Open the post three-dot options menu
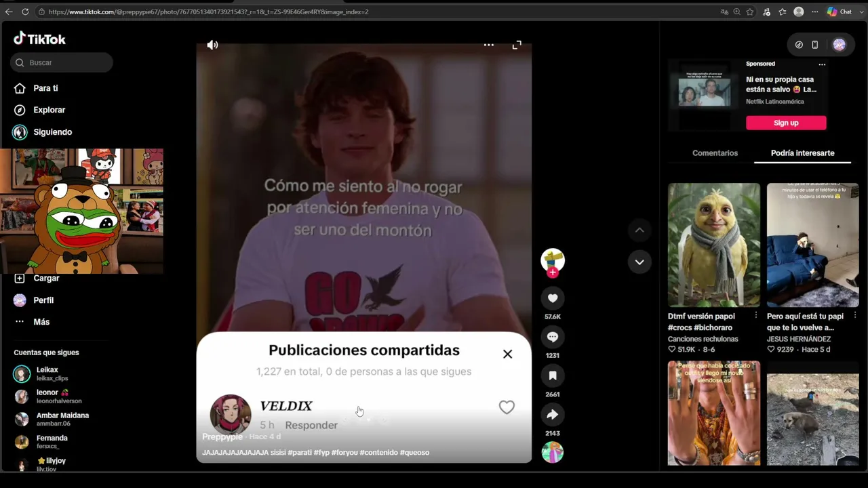868x488 pixels. click(489, 45)
